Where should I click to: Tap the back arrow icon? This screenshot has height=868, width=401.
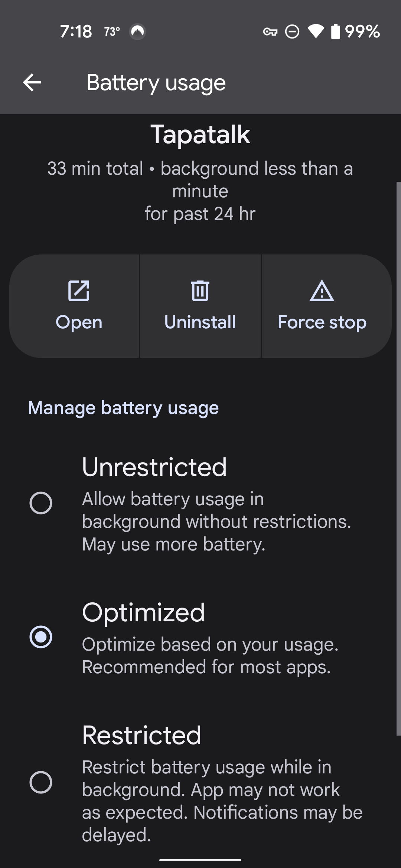point(32,82)
